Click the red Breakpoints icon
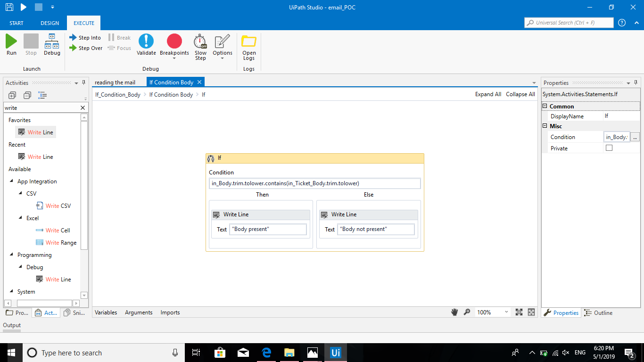The image size is (644, 362). pos(174,41)
